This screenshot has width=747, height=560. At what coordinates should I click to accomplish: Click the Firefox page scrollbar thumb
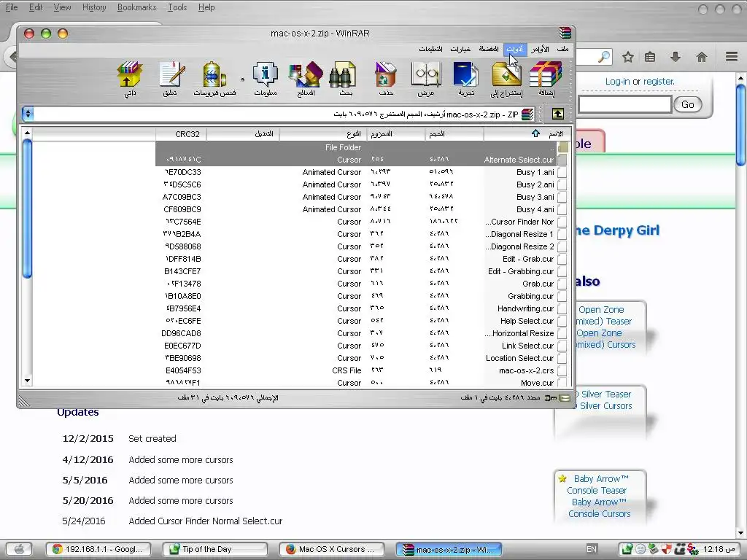740,125
